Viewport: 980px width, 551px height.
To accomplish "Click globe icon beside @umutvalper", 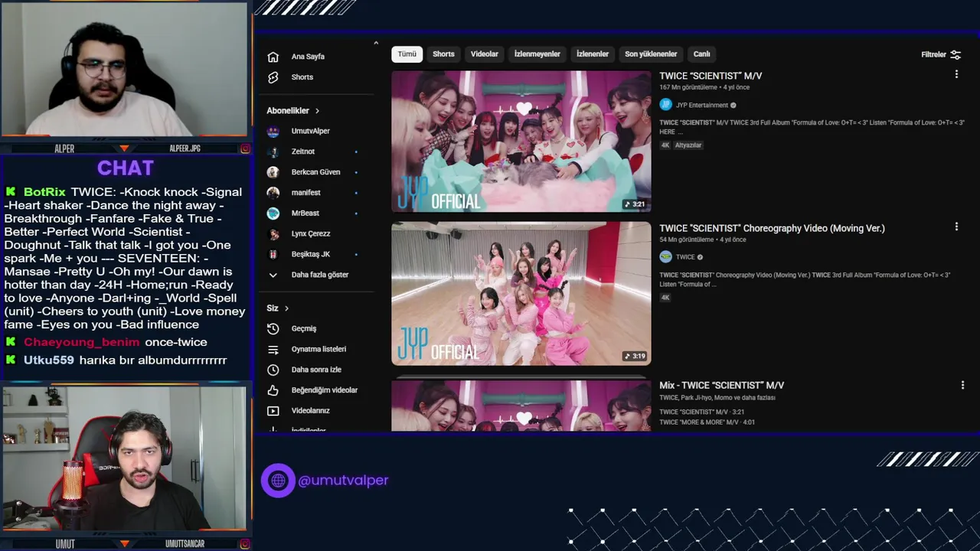I will pos(278,481).
